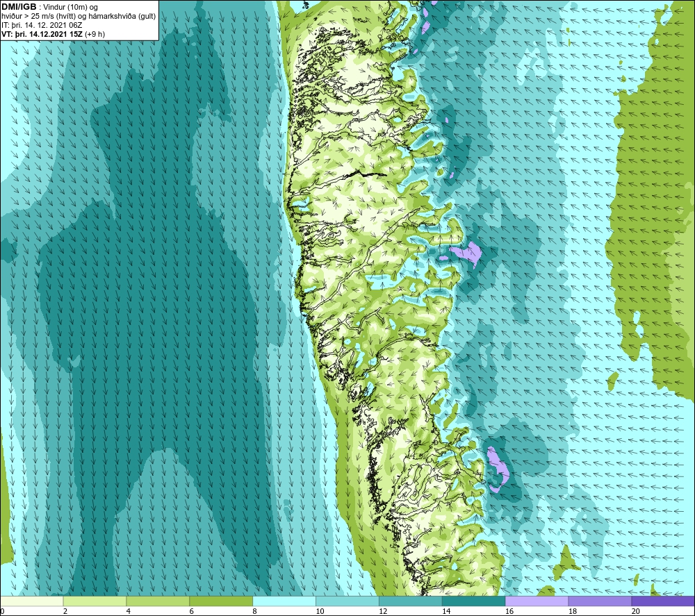Image resolution: width=695 pixels, height=616 pixels.
Task: Click the legend value '18'
Action: click(x=572, y=611)
